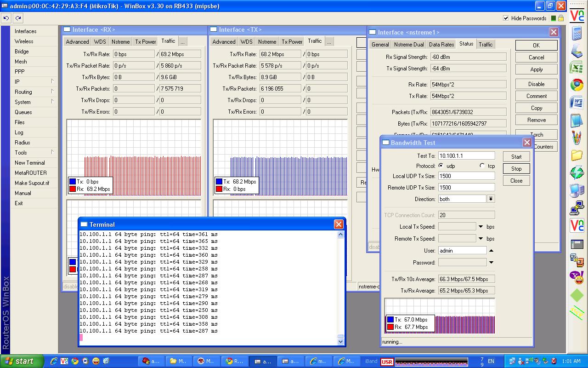
Task: Click the Test To address field
Action: tap(466, 155)
